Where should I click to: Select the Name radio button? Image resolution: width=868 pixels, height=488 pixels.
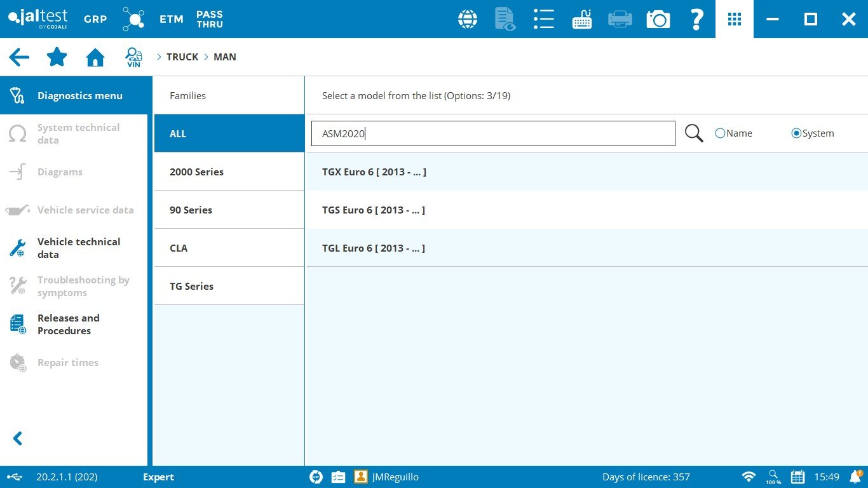coord(720,133)
